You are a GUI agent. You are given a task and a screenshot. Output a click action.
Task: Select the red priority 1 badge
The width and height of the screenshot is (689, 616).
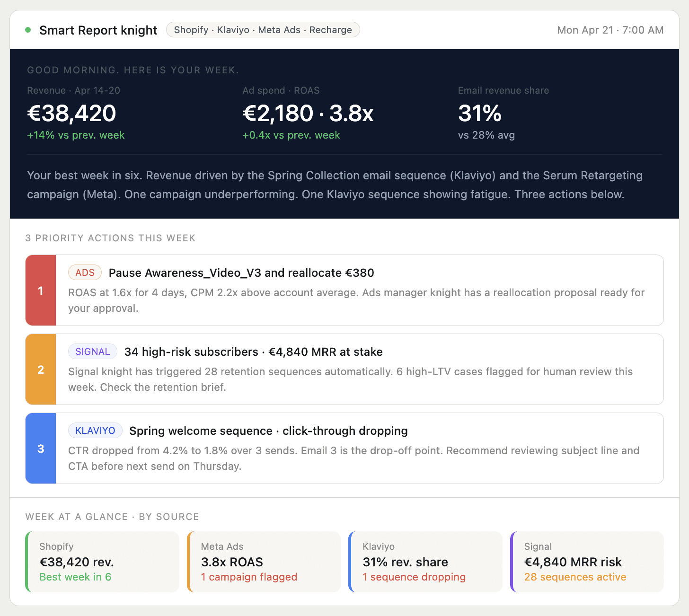[x=40, y=290]
